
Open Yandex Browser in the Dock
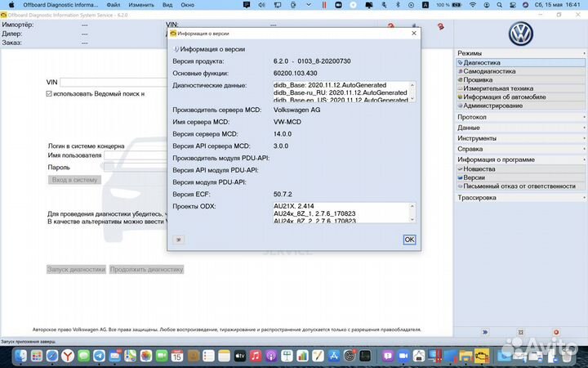(68, 355)
